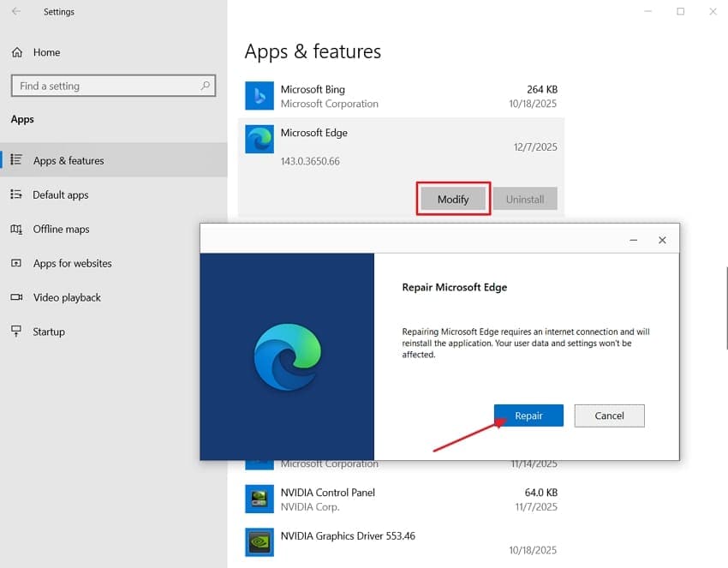Select the Microsoft Edge entry in the list
This screenshot has height=568, width=728.
314,133
